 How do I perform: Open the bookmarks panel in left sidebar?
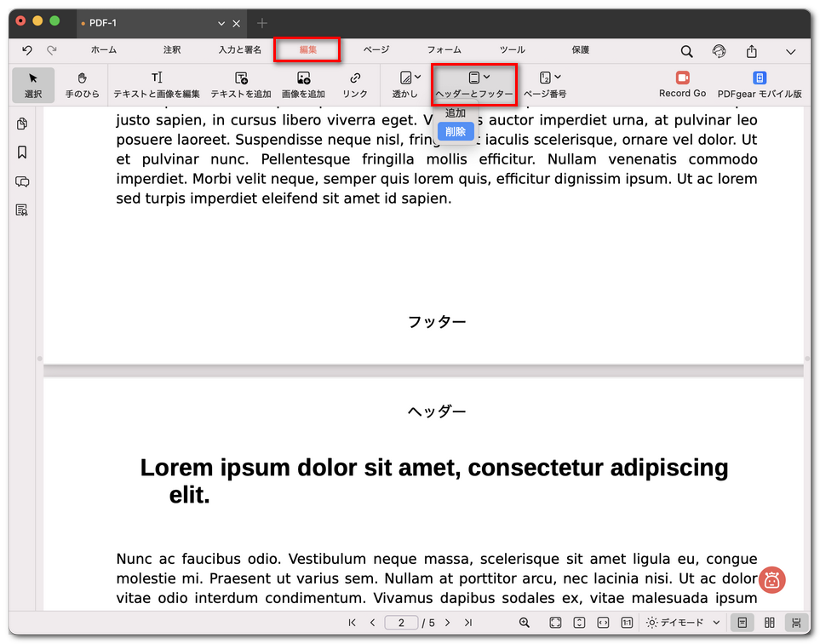(22, 152)
